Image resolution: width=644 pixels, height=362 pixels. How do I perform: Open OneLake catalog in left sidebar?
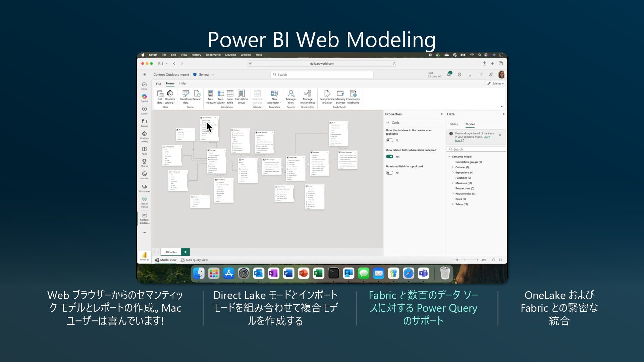pos(144,134)
